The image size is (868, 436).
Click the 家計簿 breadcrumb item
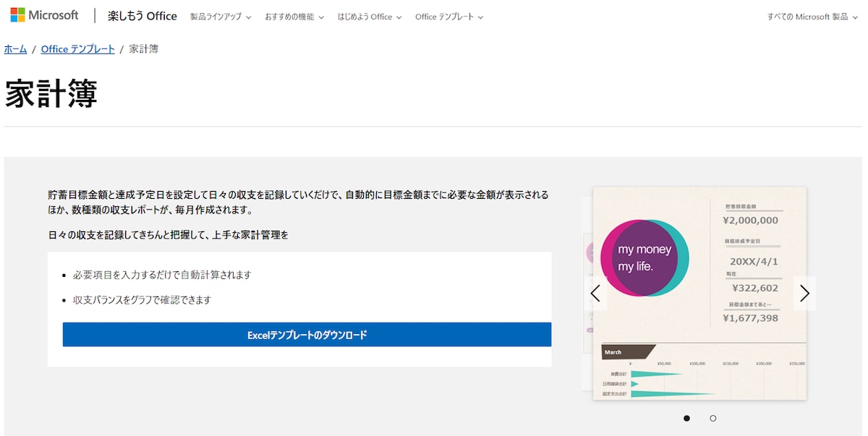143,49
